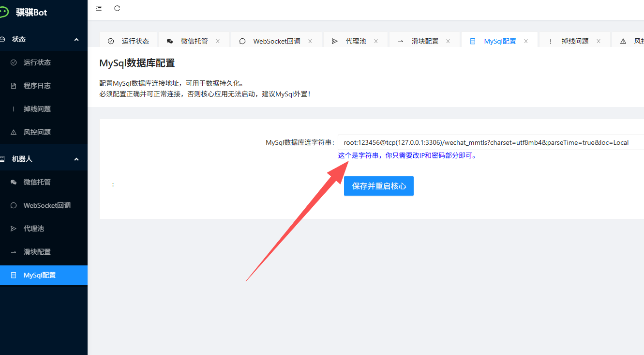Select MySql配置 in the sidebar
The height and width of the screenshot is (355, 644).
[x=40, y=275]
